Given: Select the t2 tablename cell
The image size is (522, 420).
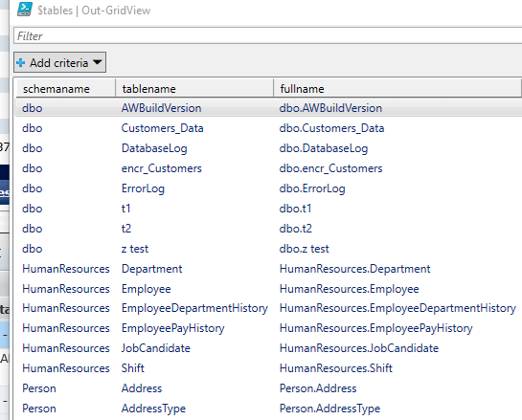Looking at the screenshot, I should click(126, 229).
